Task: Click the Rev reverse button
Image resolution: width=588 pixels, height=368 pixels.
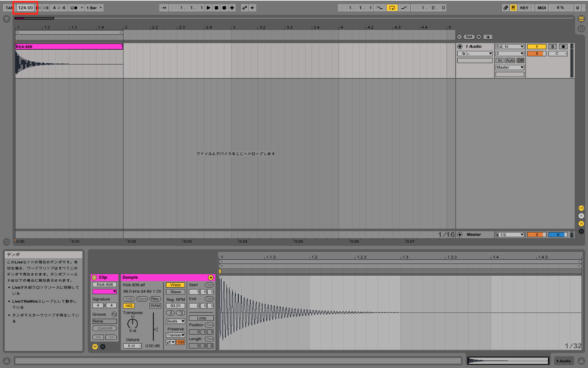Action: pyautogui.click(x=155, y=299)
